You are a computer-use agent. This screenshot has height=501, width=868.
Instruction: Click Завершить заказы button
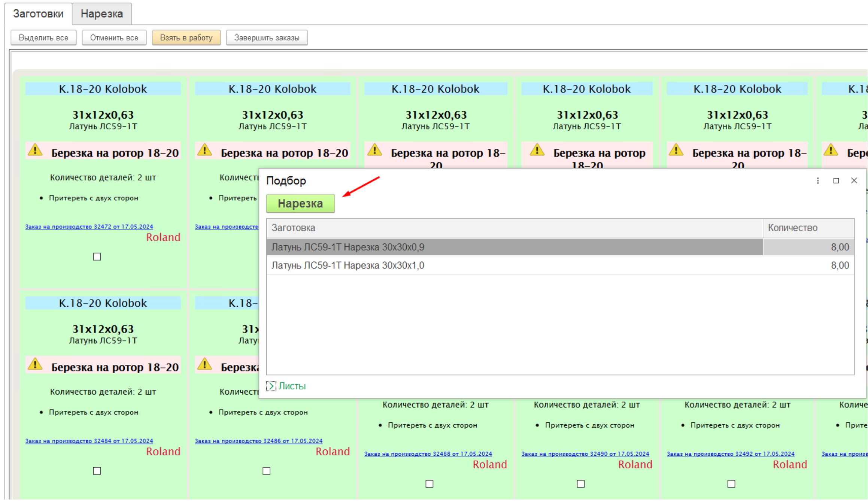pos(267,38)
